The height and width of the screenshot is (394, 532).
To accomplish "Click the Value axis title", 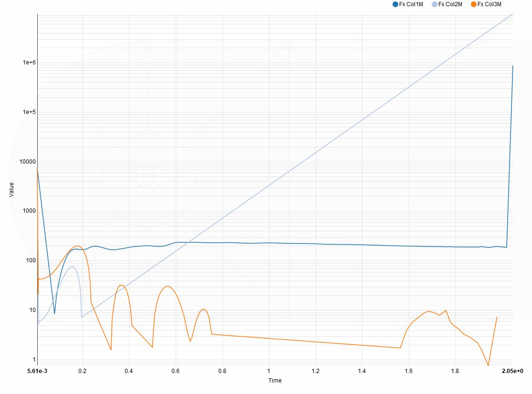I will (11, 189).
